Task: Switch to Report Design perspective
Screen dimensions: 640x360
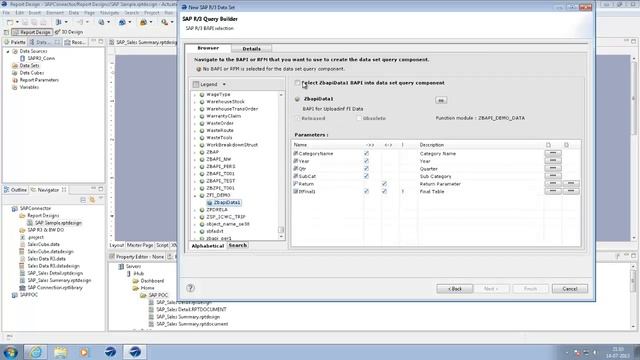Action: pos(32,32)
